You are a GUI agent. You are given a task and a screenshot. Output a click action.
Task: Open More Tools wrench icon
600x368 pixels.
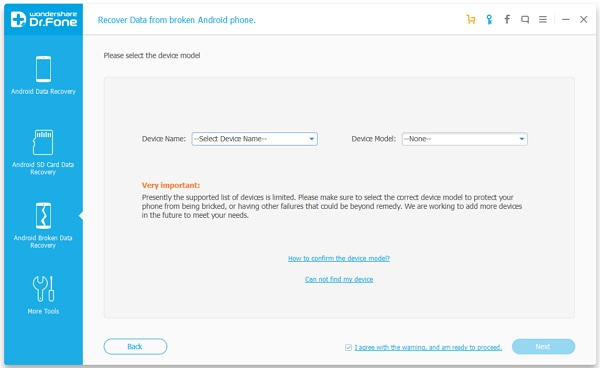point(43,289)
